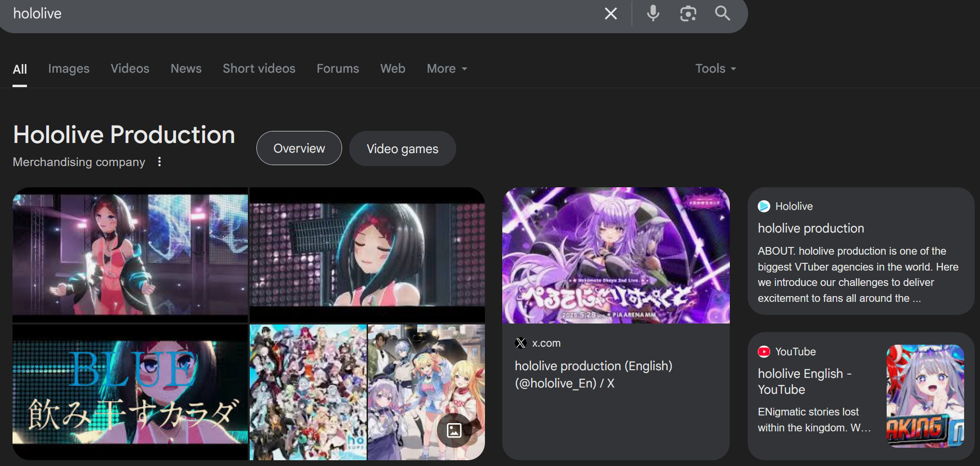Select the All results tab
The height and width of the screenshot is (466, 980).
[20, 69]
